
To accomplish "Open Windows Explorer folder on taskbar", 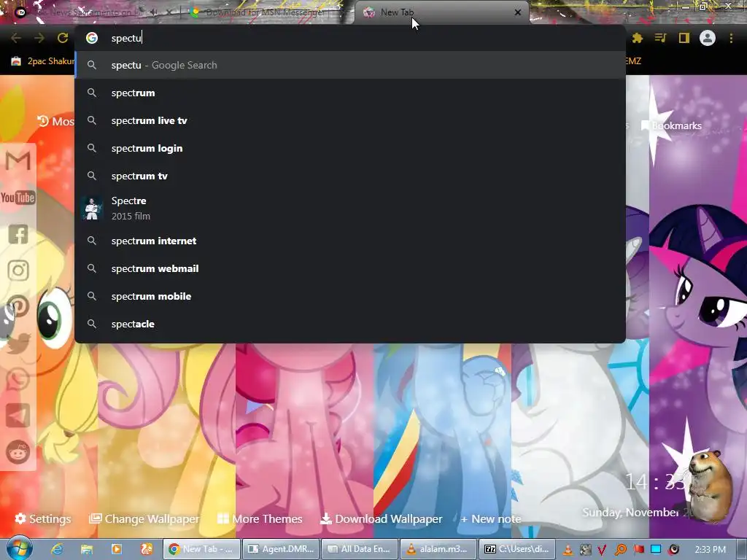I will point(87,549).
